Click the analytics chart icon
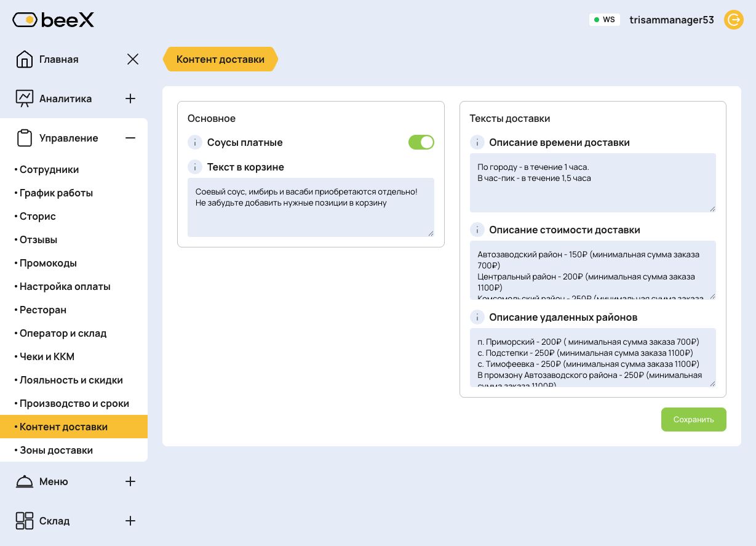 click(x=25, y=98)
